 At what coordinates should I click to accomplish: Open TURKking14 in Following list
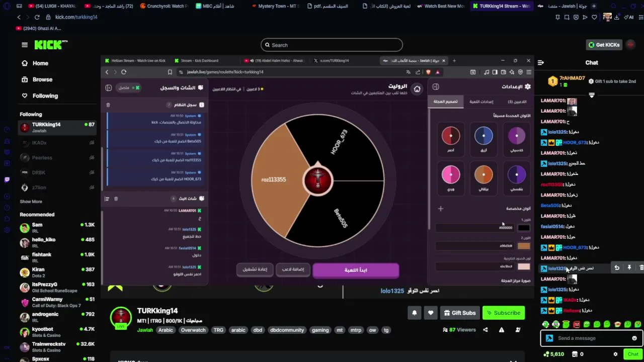pos(57,127)
